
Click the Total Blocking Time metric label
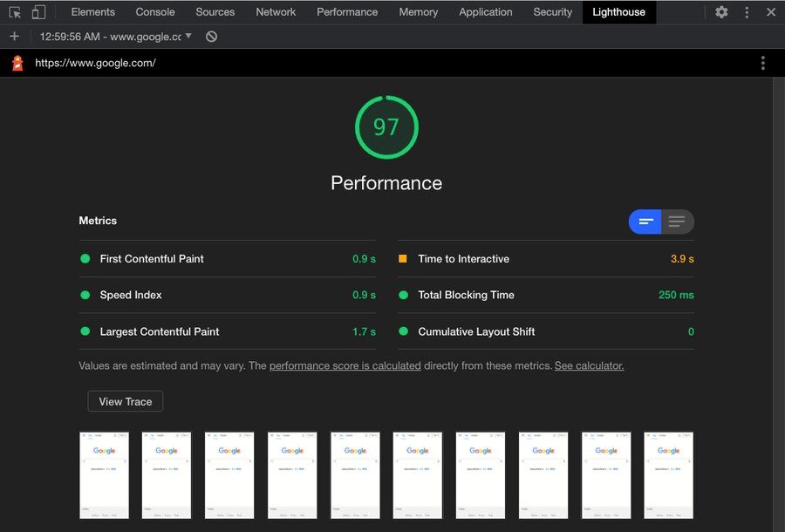[466, 295]
